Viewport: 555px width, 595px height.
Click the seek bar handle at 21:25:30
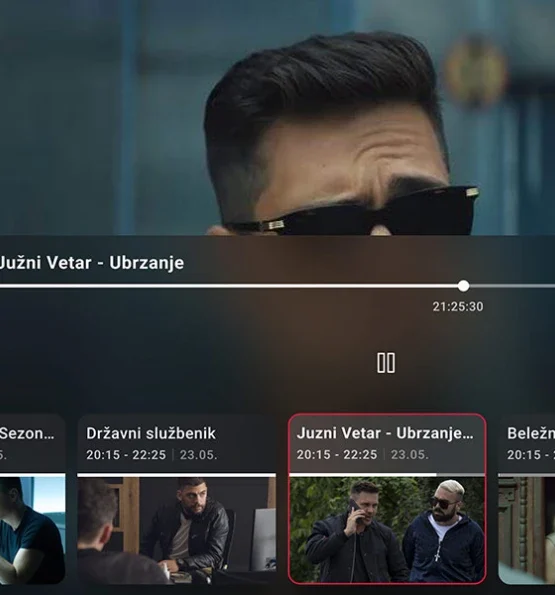coord(463,286)
